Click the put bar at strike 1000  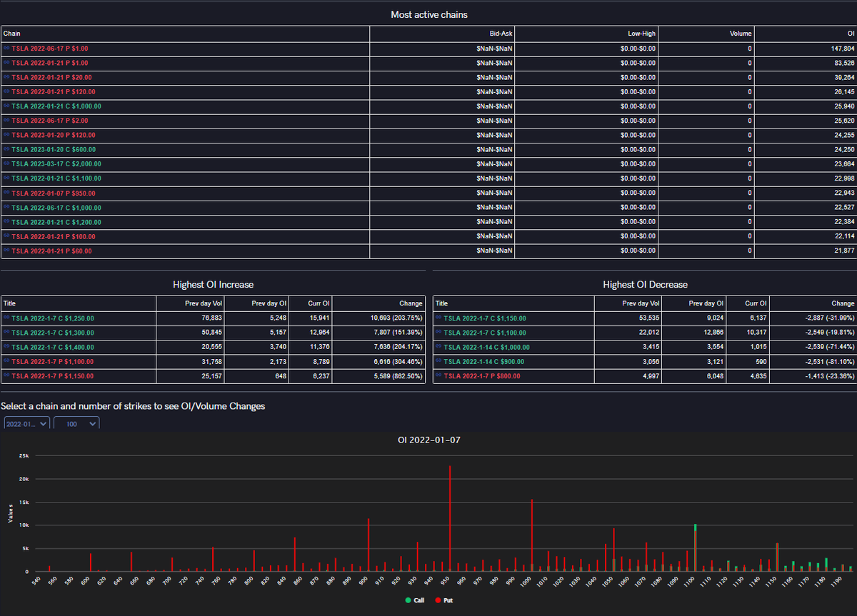(x=532, y=535)
